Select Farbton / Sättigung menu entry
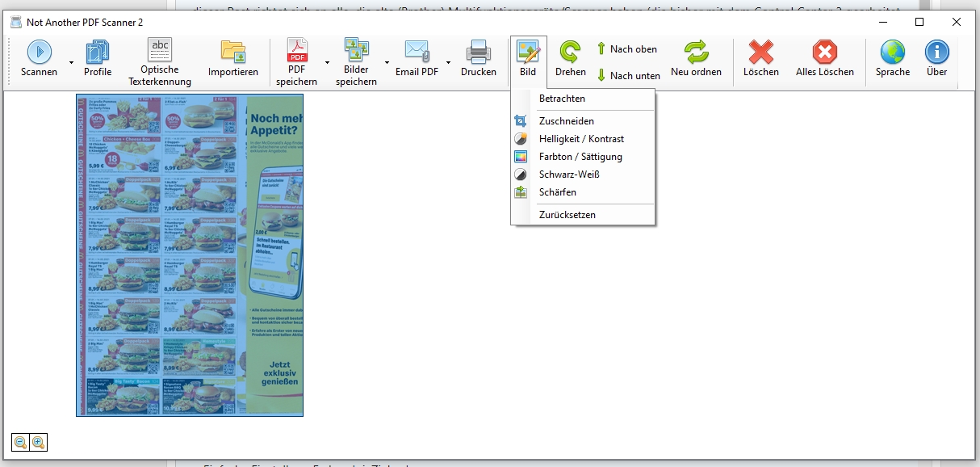 click(583, 157)
